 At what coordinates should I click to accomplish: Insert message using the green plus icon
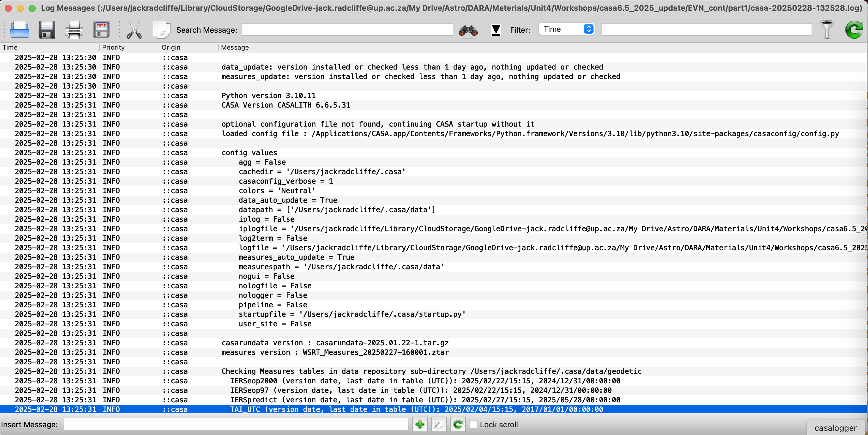pyautogui.click(x=420, y=424)
